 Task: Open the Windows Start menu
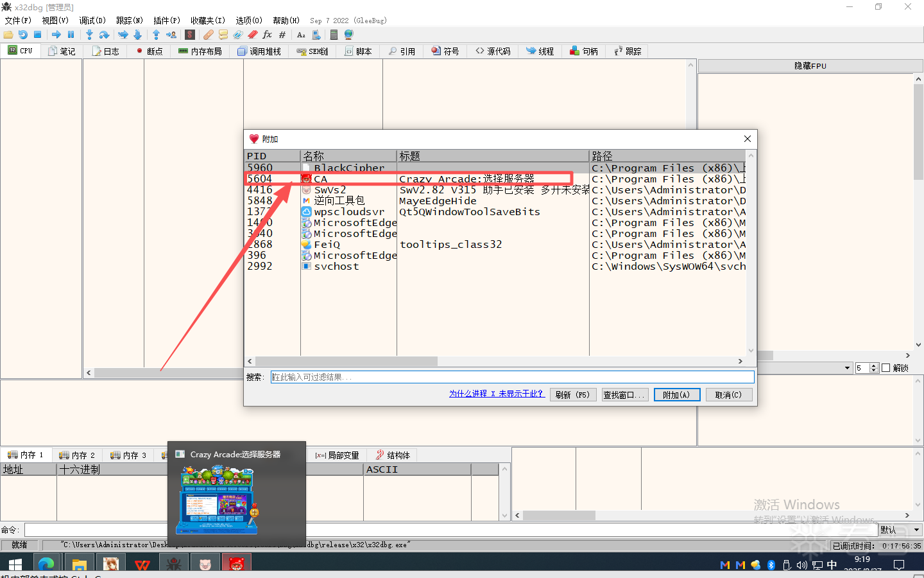[15, 565]
